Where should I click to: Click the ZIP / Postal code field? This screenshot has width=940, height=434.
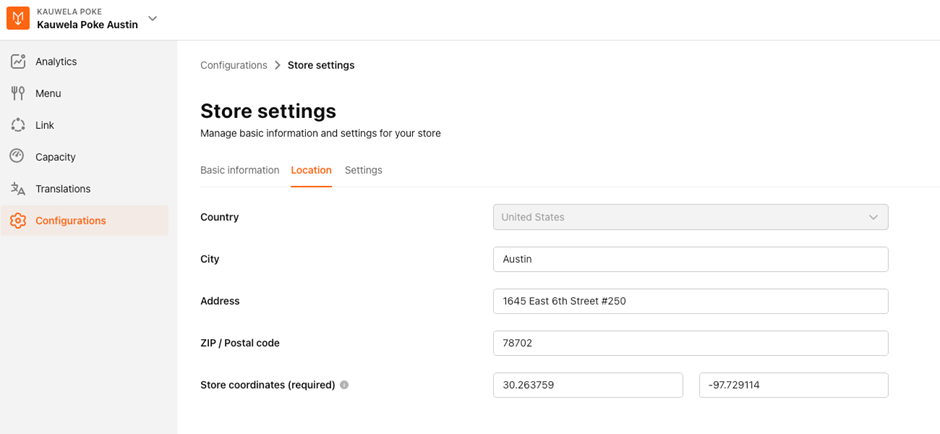(691, 343)
